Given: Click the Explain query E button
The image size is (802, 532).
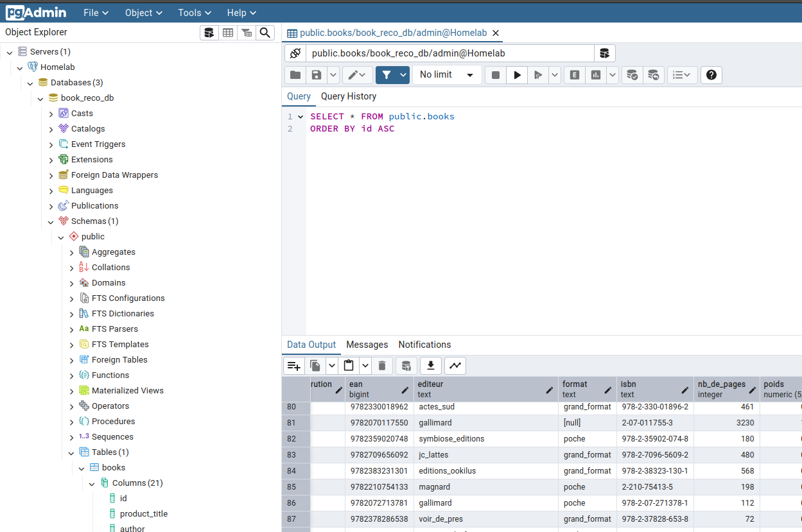Looking at the screenshot, I should pos(575,75).
